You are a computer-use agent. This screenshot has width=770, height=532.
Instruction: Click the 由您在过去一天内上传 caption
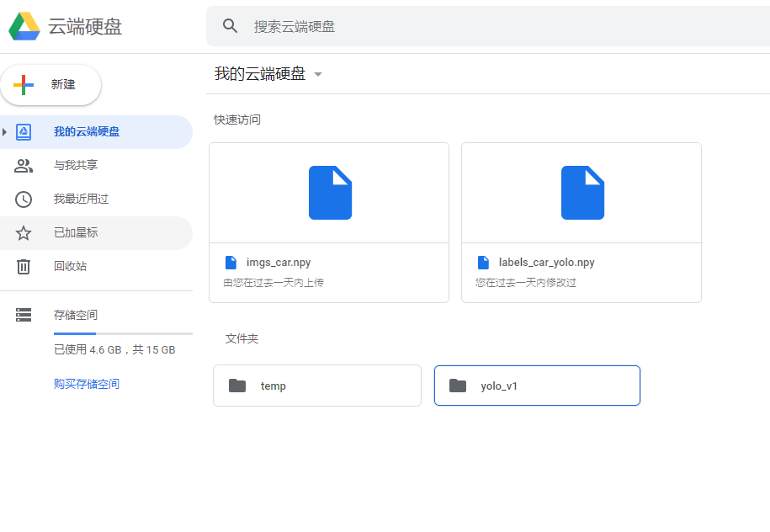tap(273, 283)
